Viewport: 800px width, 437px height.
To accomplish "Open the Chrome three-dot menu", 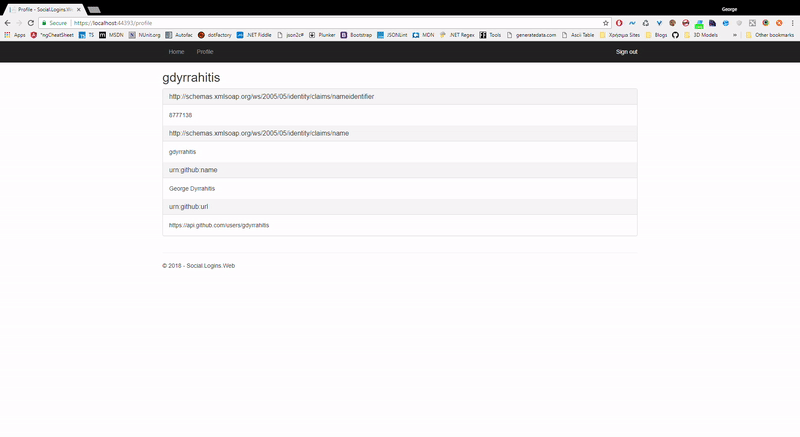I will pos(792,23).
